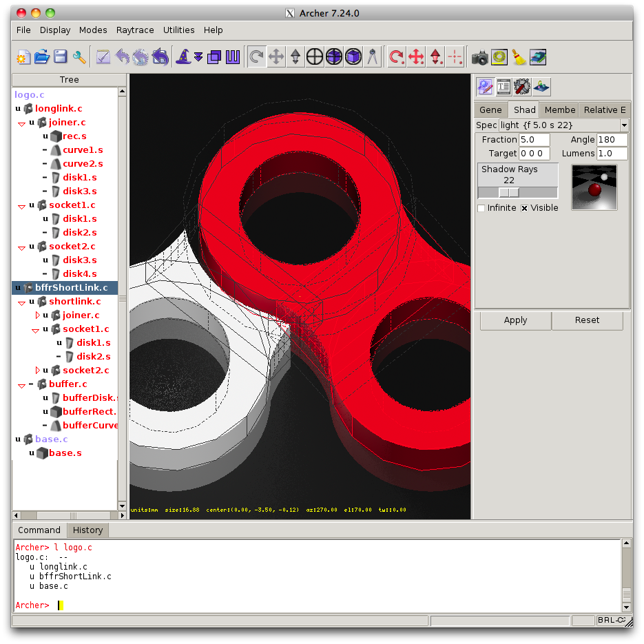
Task: Open preferences with the wrench icon
Action: [x=79, y=57]
